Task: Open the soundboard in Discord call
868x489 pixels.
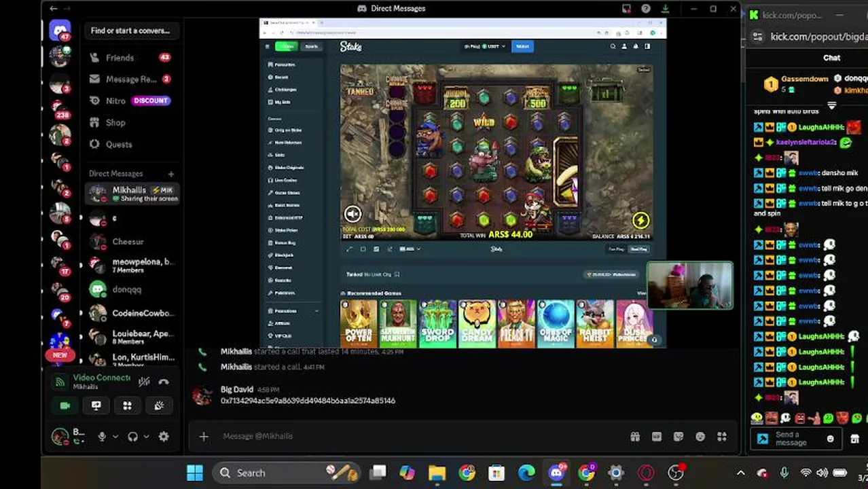Action: pyautogui.click(x=158, y=405)
